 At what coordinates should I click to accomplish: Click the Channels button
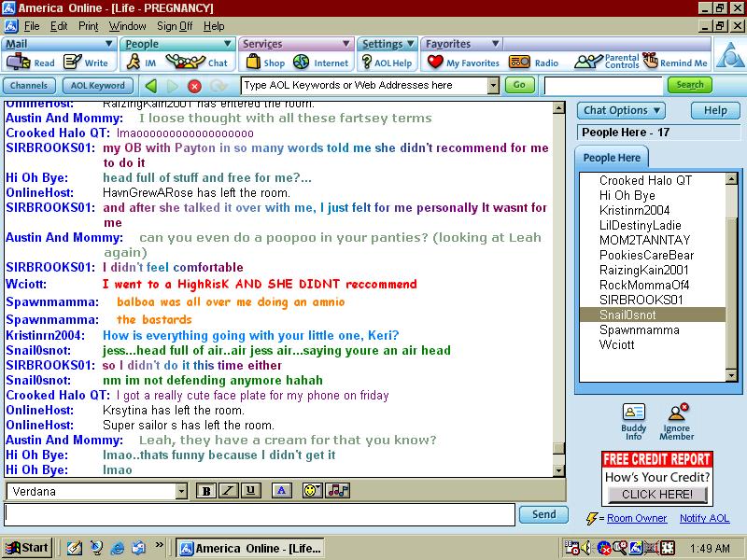pos(29,86)
